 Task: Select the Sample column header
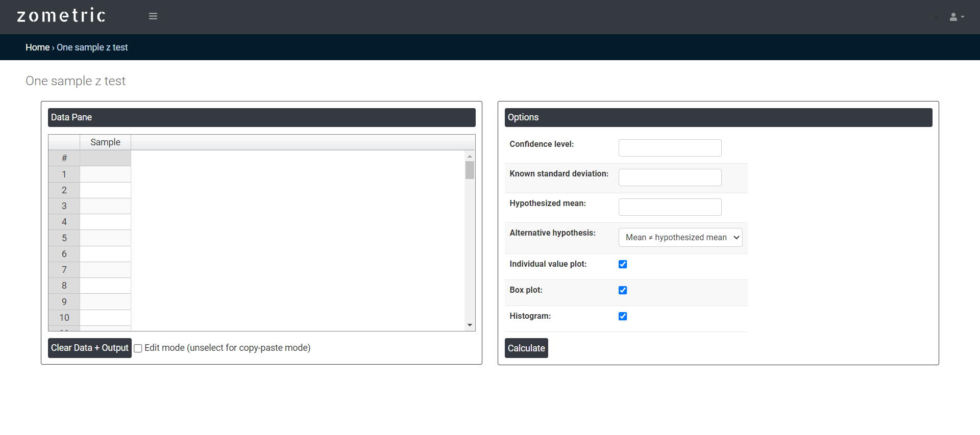tap(105, 142)
